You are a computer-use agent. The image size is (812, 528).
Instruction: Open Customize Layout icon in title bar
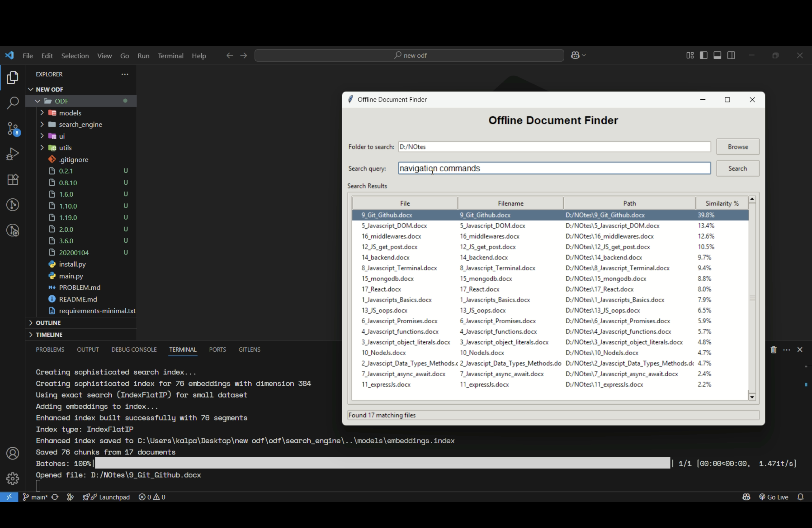[x=690, y=55]
